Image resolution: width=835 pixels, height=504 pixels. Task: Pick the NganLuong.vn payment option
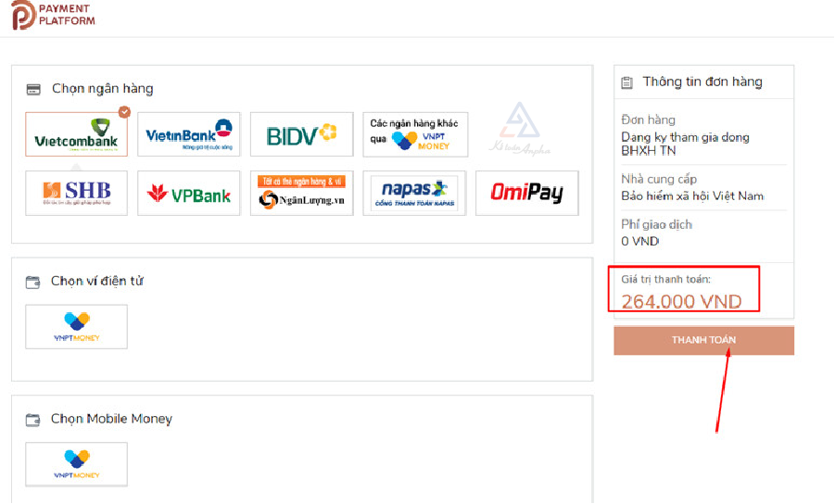click(301, 193)
